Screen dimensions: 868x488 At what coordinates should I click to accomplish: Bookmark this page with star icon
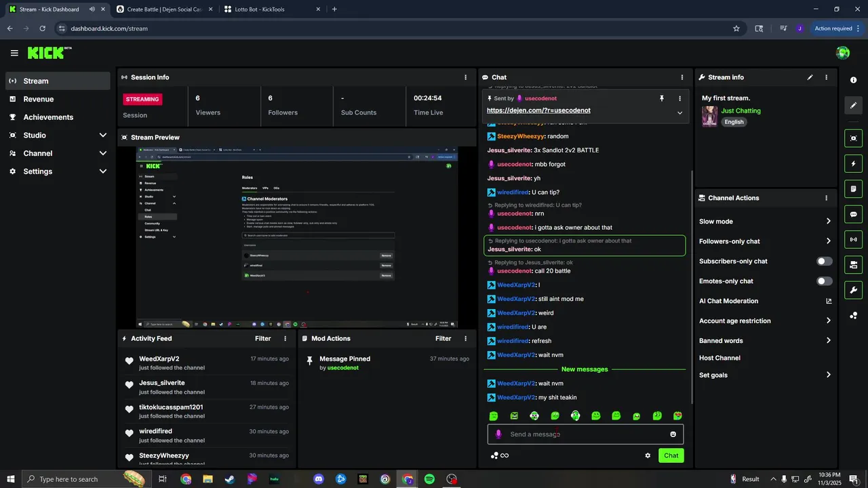point(736,28)
